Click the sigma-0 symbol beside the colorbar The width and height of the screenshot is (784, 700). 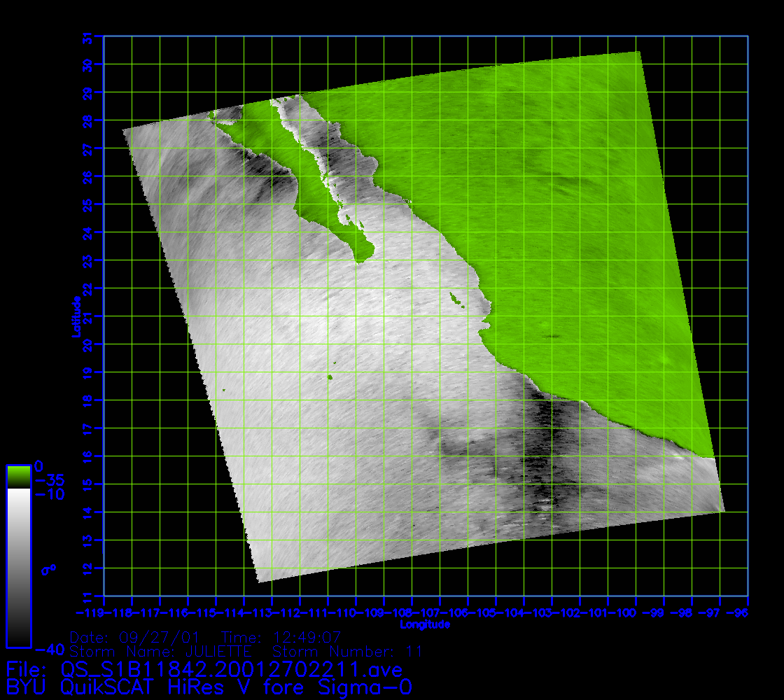pos(48,570)
